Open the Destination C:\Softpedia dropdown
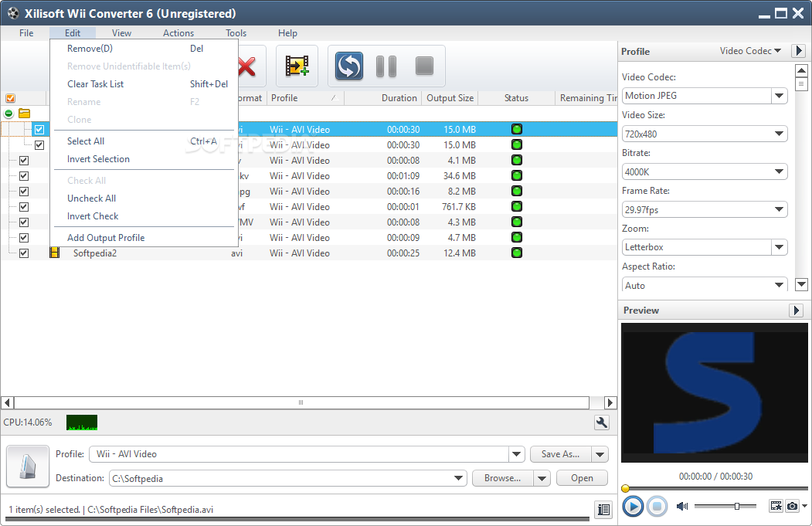Image resolution: width=812 pixels, height=526 pixels. [x=458, y=478]
